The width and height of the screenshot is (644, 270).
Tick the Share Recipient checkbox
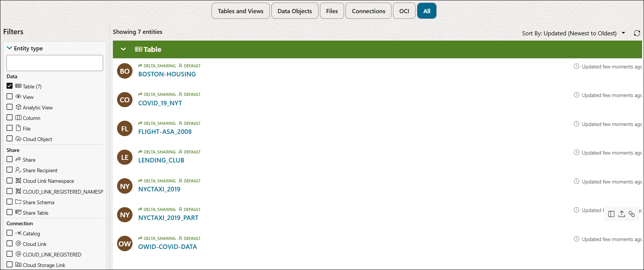(x=10, y=170)
